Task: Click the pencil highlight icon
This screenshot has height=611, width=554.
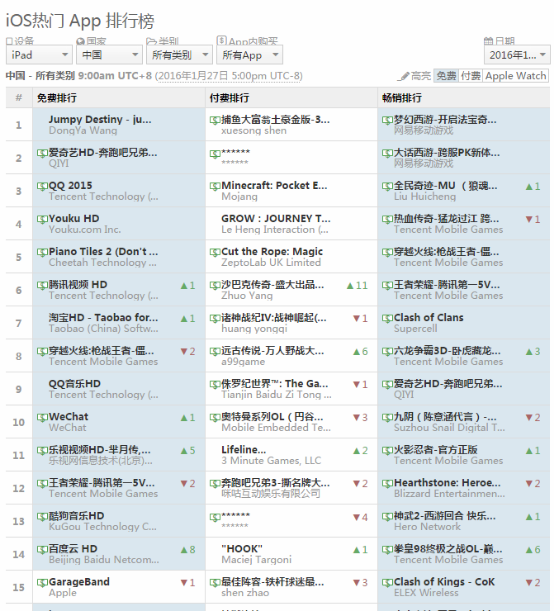Action: (403, 76)
